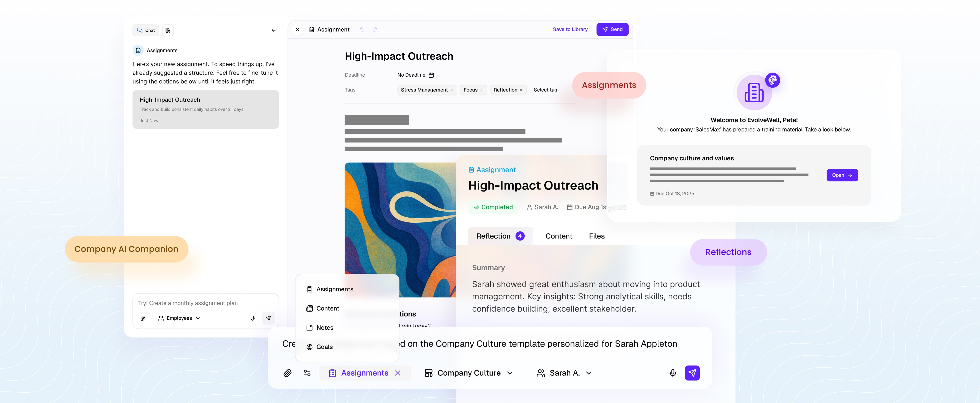Open the filter settings sliders icon
The image size is (980, 403).
[307, 373]
